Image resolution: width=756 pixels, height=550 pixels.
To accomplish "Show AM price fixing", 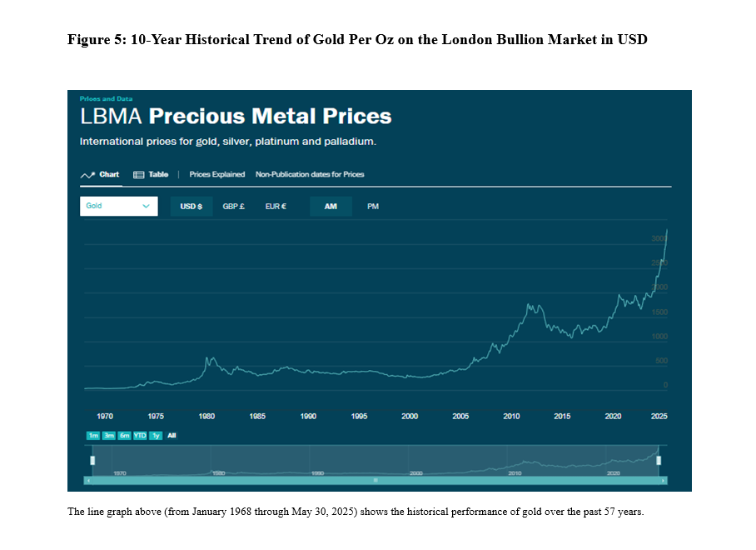I will [x=331, y=207].
